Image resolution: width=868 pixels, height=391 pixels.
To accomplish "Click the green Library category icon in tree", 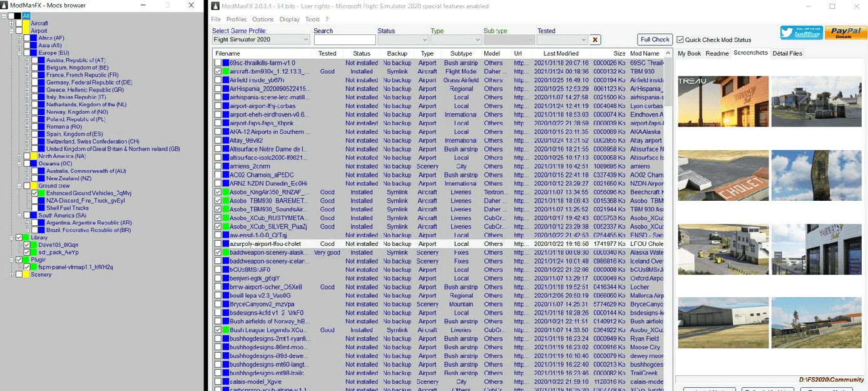I will tap(26, 238).
